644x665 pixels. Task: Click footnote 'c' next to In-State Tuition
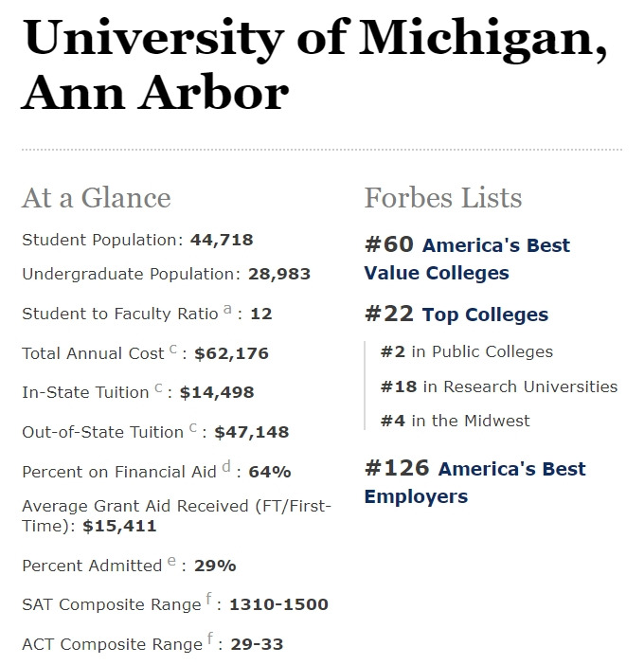pyautogui.click(x=158, y=387)
